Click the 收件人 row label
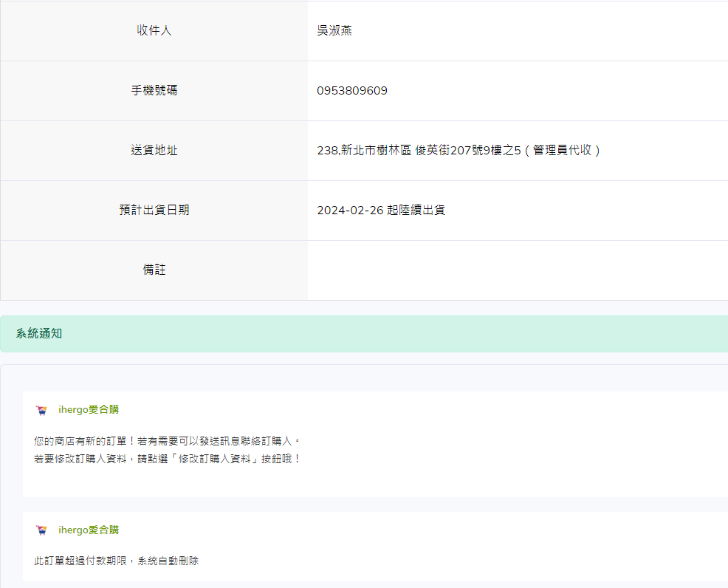728x588 pixels. point(154,30)
